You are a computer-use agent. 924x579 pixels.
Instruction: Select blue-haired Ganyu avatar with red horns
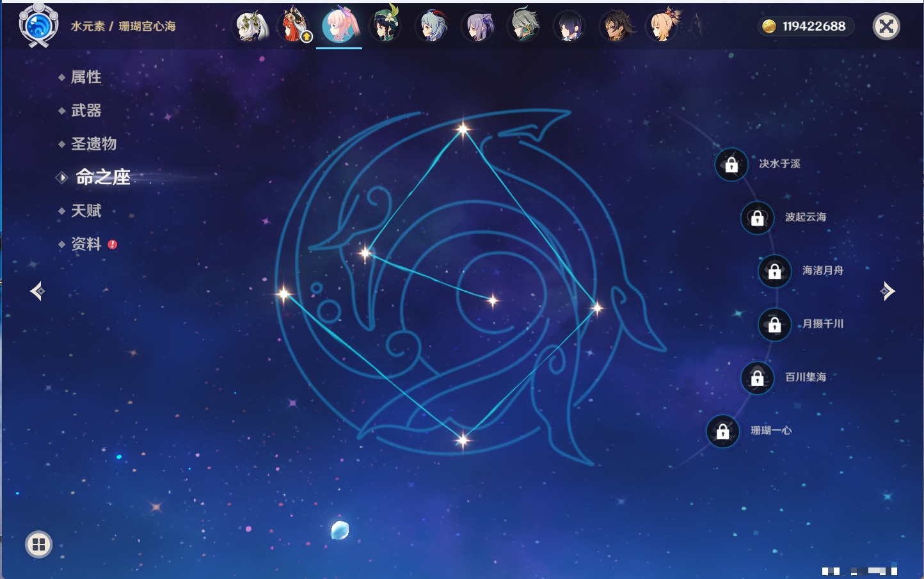point(432,26)
